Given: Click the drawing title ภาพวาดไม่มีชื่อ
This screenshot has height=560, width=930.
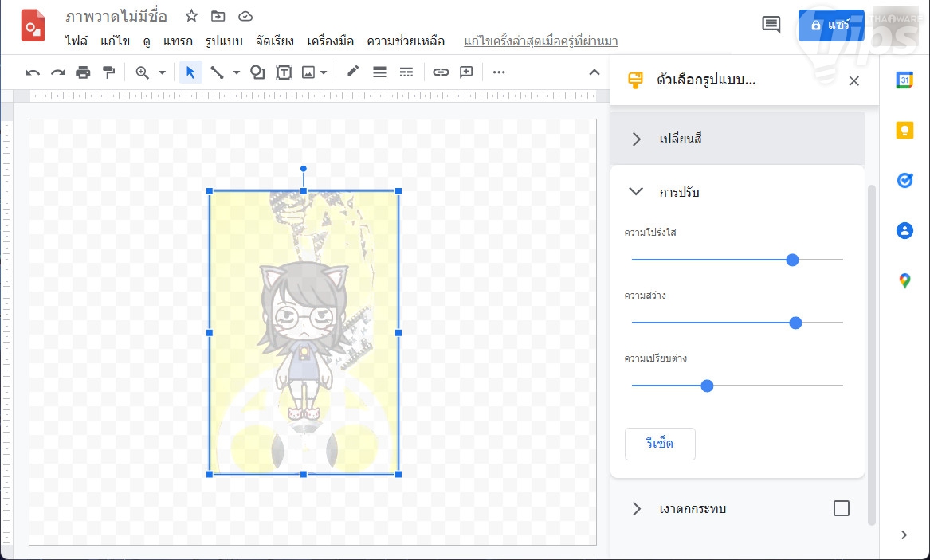Looking at the screenshot, I should [116, 16].
